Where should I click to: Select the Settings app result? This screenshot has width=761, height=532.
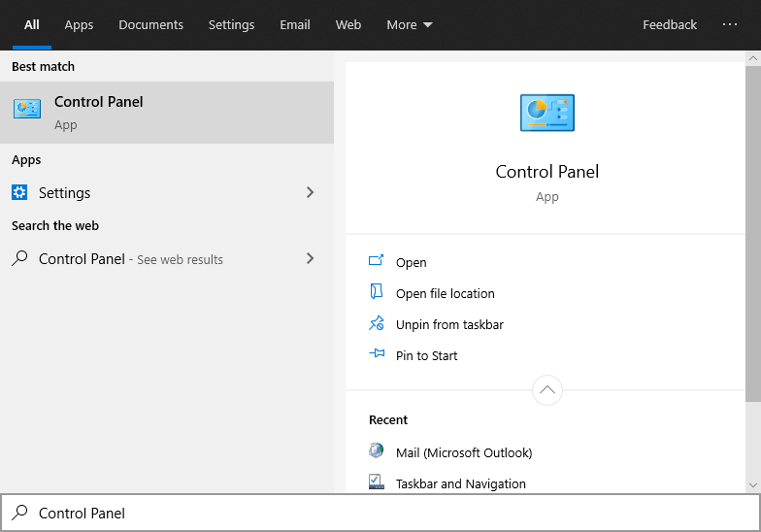(167, 192)
